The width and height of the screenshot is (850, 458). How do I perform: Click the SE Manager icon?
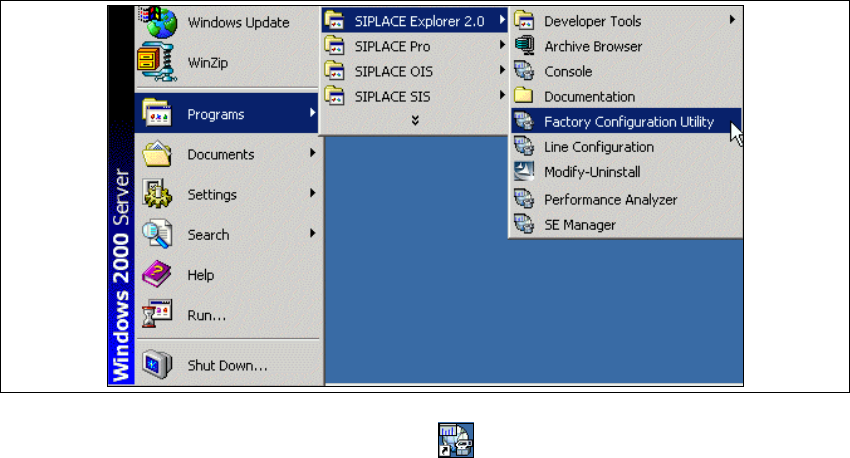coord(524,224)
